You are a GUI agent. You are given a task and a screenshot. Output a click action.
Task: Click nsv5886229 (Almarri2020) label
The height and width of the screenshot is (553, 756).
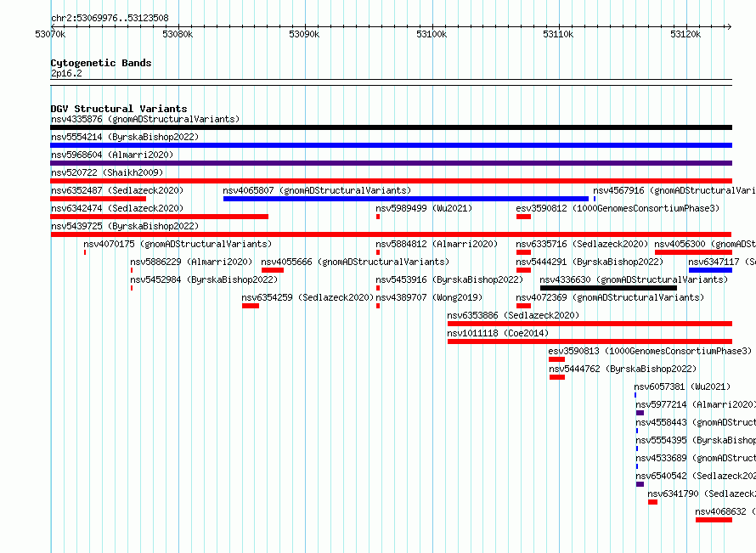click(x=191, y=262)
